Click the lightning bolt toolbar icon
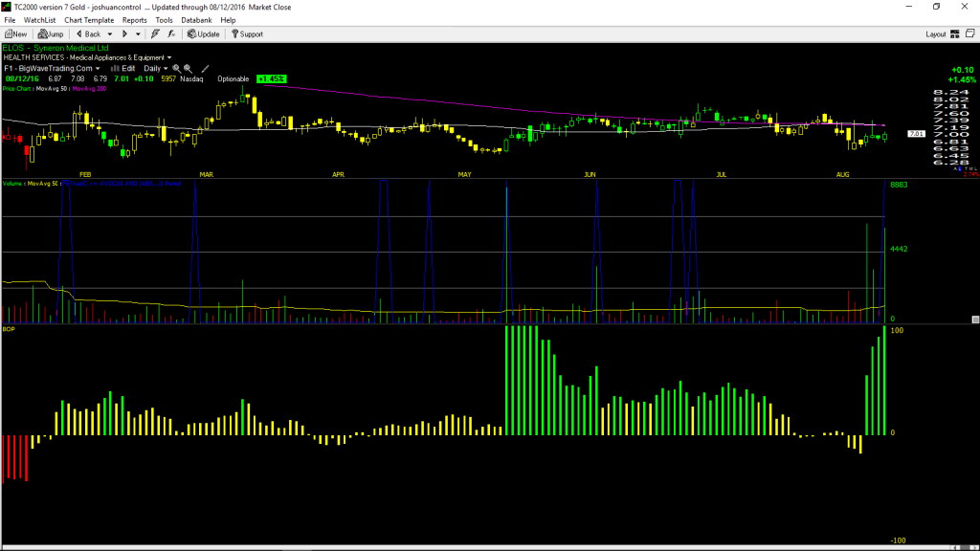 click(x=155, y=34)
